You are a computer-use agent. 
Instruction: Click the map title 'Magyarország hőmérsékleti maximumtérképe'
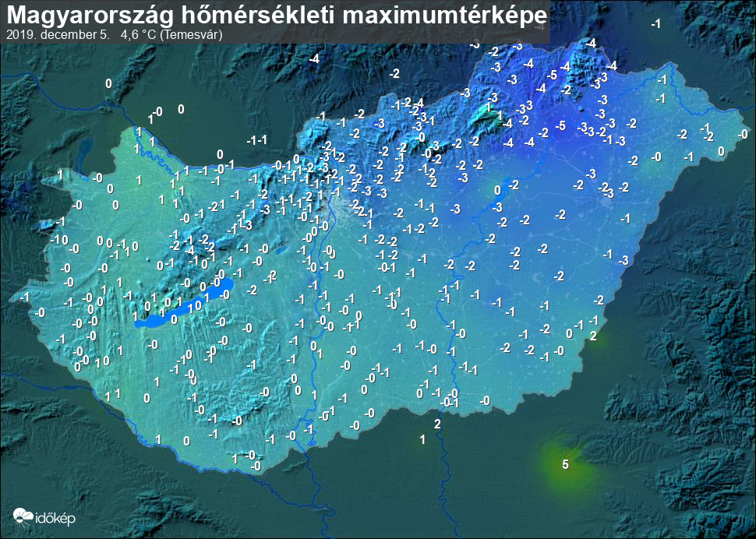[x=277, y=16]
